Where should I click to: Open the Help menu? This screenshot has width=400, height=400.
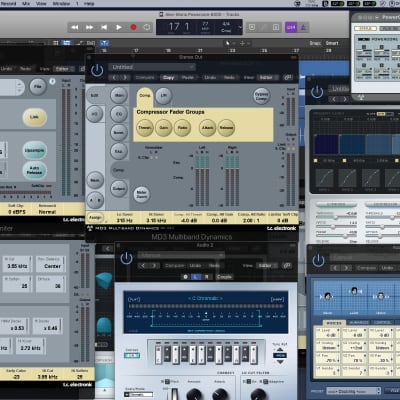point(89,4)
